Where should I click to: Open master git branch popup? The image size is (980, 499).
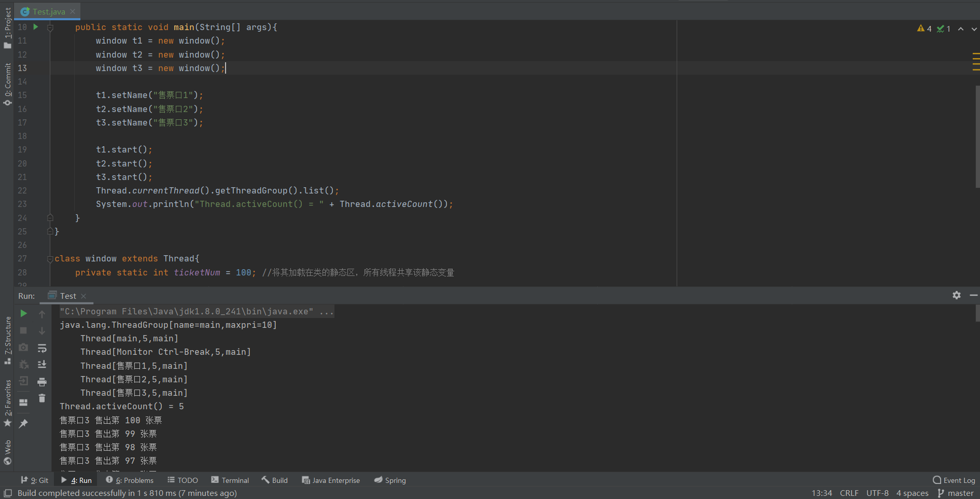(x=956, y=493)
